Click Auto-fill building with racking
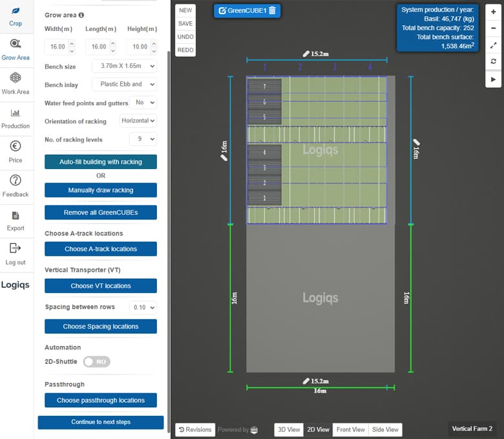The image size is (504, 439). tap(101, 162)
